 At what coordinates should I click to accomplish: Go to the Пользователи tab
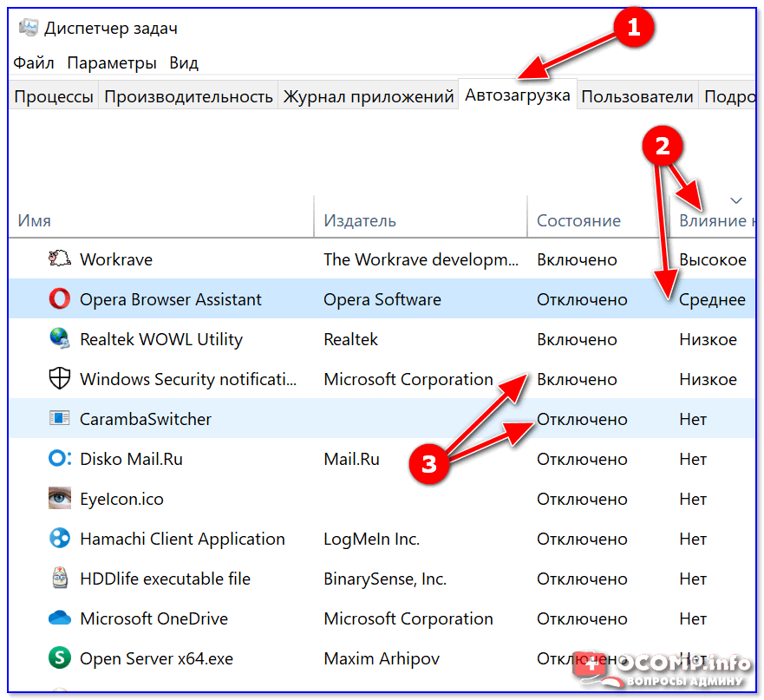coord(637,96)
